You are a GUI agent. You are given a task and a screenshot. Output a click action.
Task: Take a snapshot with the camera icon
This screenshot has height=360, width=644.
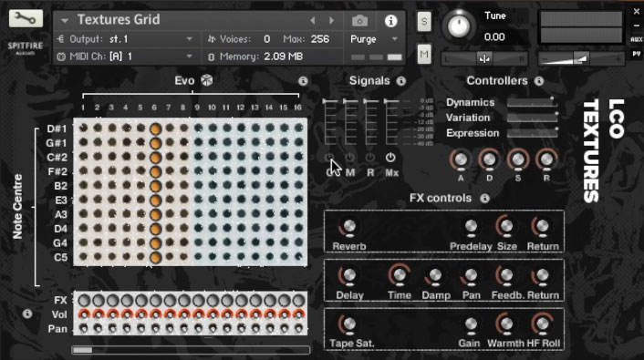(x=359, y=21)
